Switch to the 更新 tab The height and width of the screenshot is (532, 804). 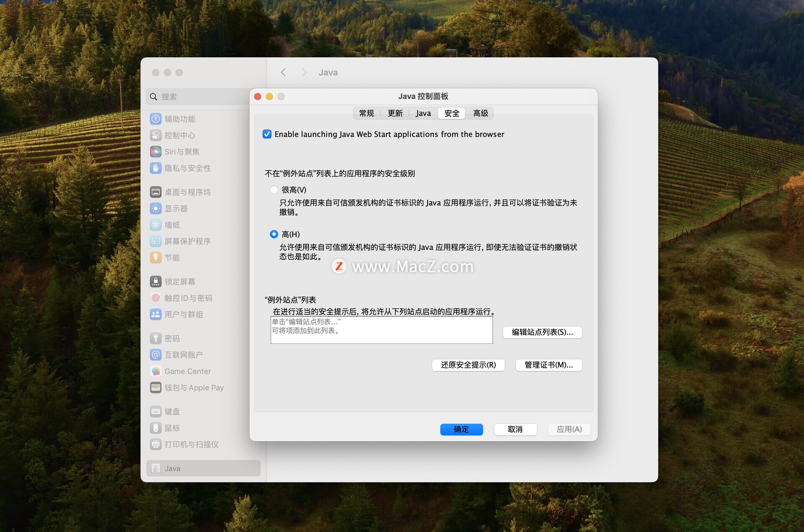[395, 113]
